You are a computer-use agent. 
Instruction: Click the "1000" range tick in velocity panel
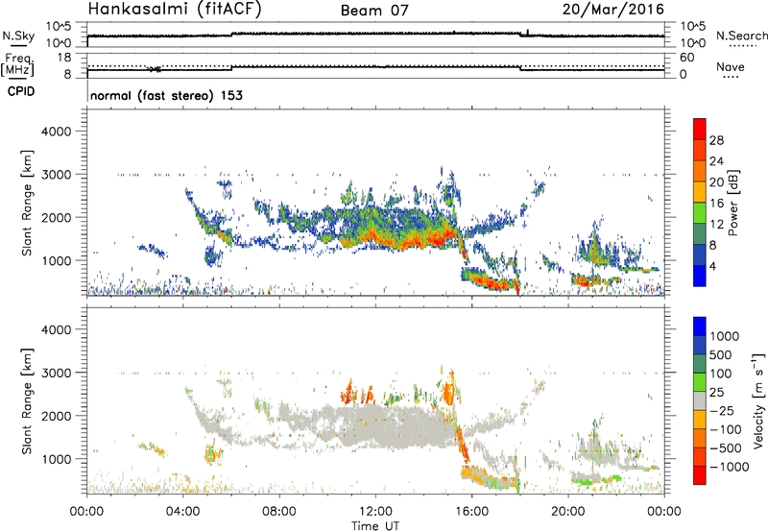coord(57,459)
